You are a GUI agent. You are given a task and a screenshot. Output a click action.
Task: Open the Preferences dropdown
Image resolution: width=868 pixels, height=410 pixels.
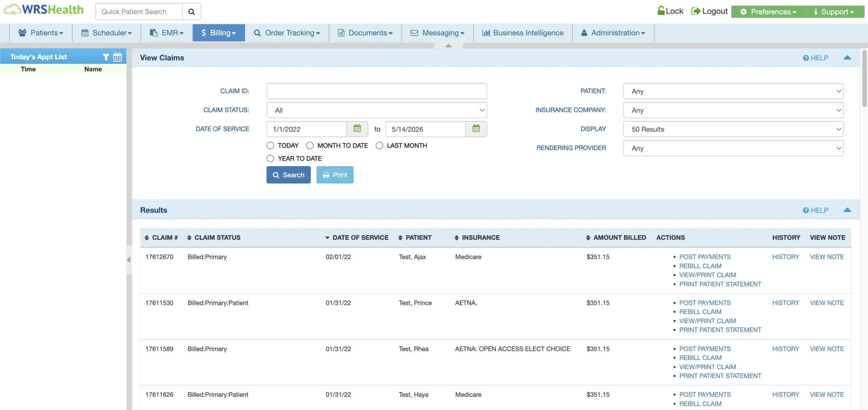(x=768, y=12)
